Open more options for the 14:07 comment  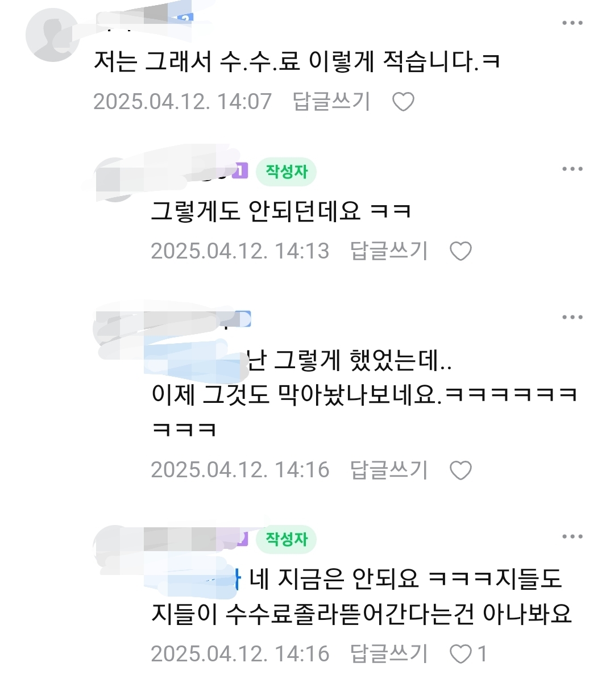(x=572, y=23)
